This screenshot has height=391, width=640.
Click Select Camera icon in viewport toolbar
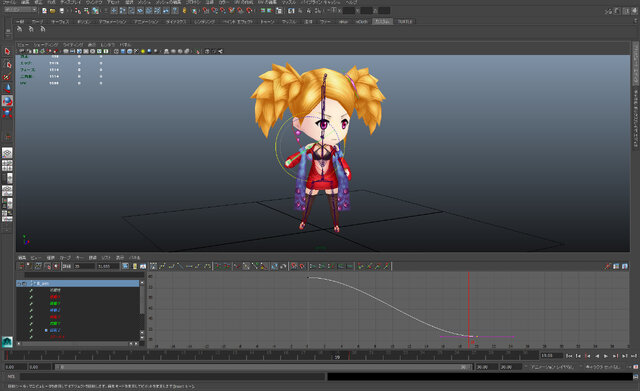22,51
